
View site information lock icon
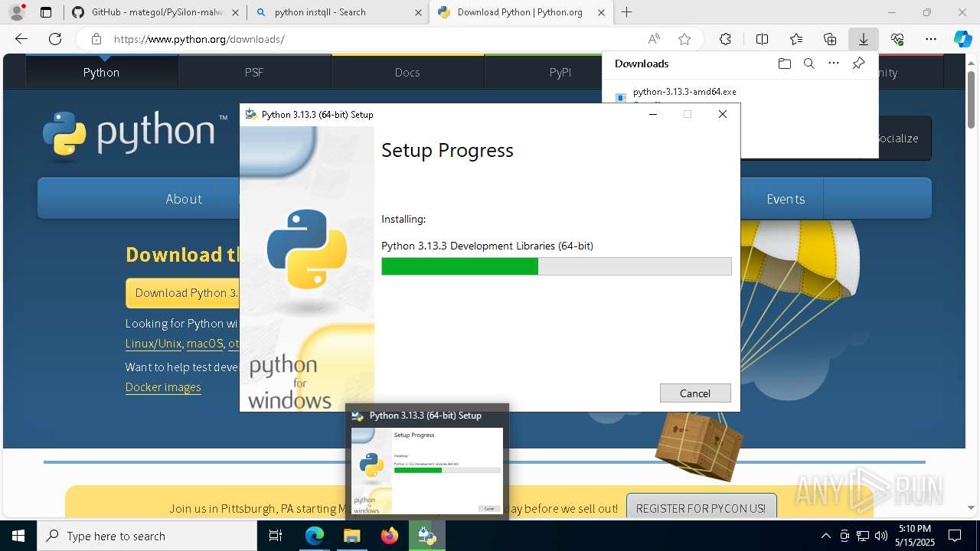[x=96, y=39]
